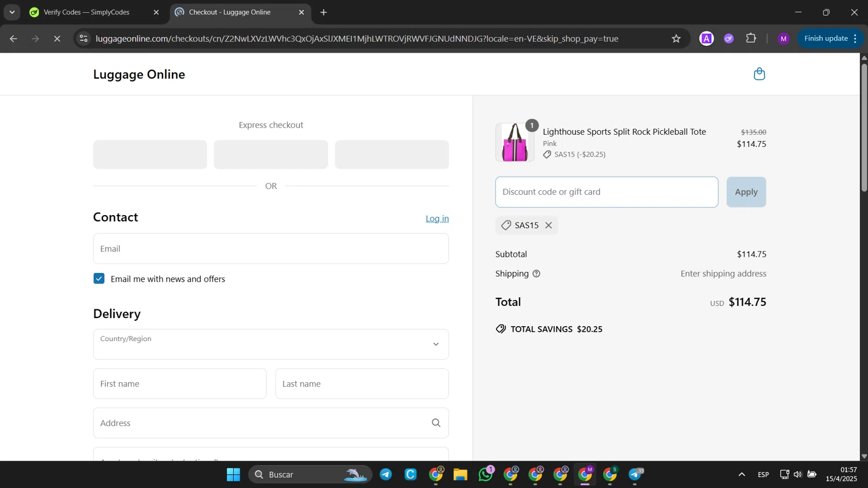
Task: Click the ESP language indicator
Action: [763, 475]
